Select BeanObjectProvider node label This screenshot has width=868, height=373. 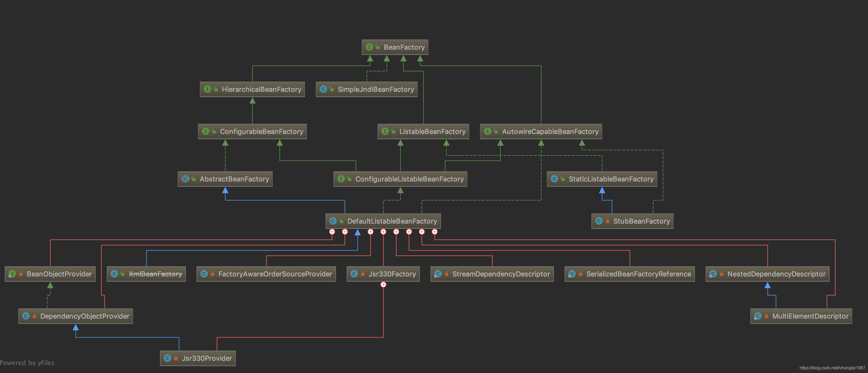[59, 274]
